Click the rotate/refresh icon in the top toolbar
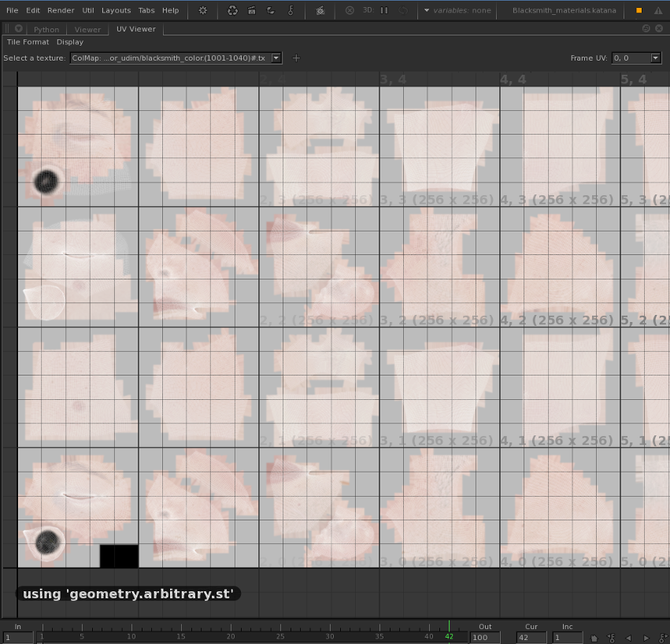The width and height of the screenshot is (670, 644). tap(270, 10)
